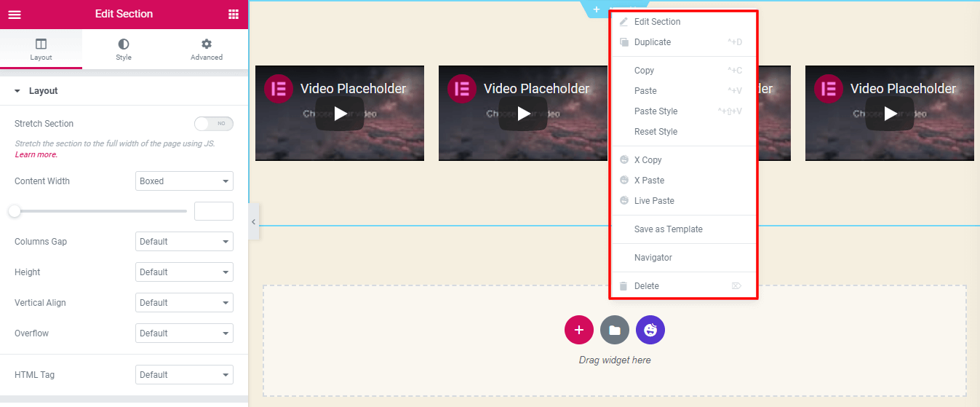Click the content width number field

[214, 211]
